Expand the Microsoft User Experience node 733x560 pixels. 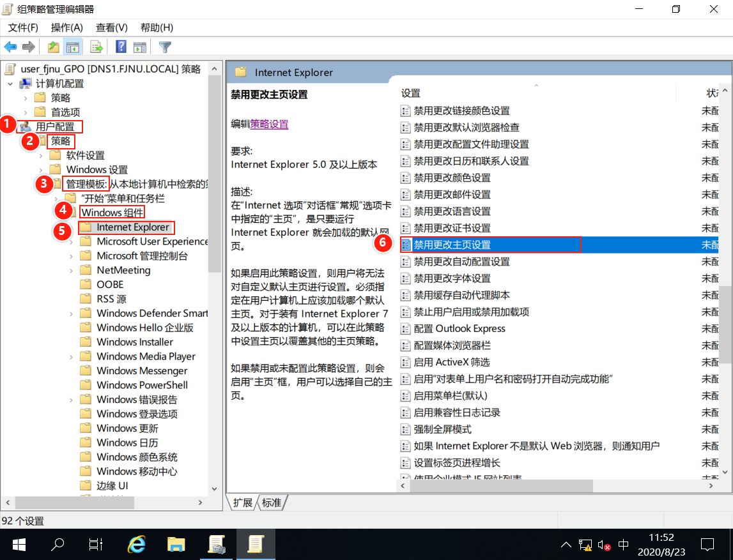coord(71,242)
